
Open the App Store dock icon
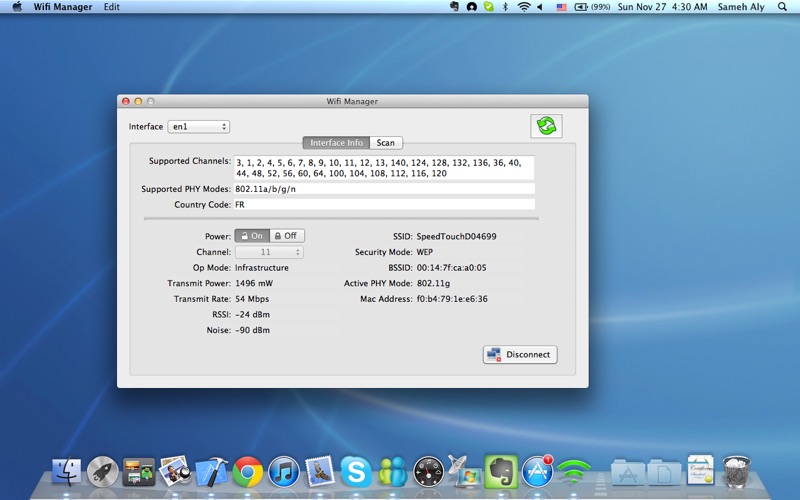537,471
